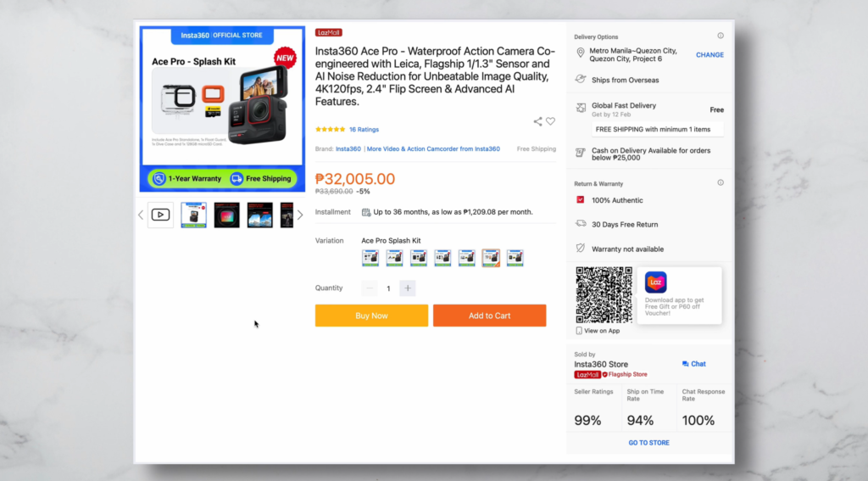Visit the seller via GO TO STORE
868x481 pixels.
648,443
